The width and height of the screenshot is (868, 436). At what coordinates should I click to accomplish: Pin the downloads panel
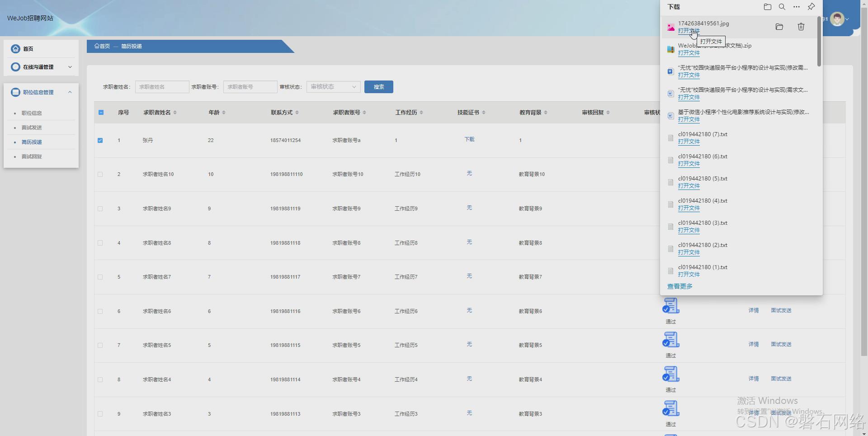pyautogui.click(x=811, y=7)
